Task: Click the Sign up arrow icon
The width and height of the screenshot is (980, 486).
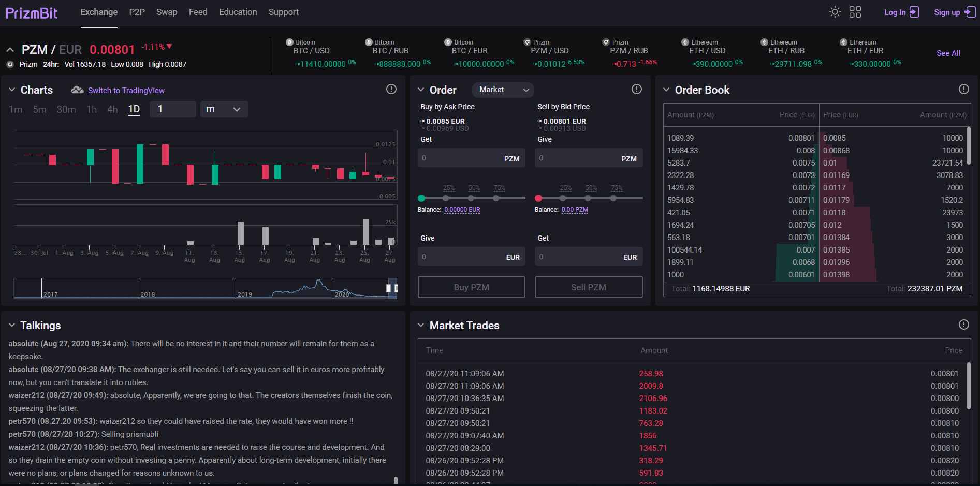Action: click(x=970, y=12)
